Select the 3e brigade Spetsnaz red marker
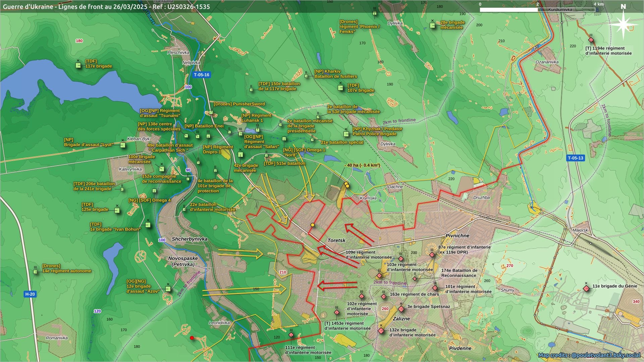 401,309
